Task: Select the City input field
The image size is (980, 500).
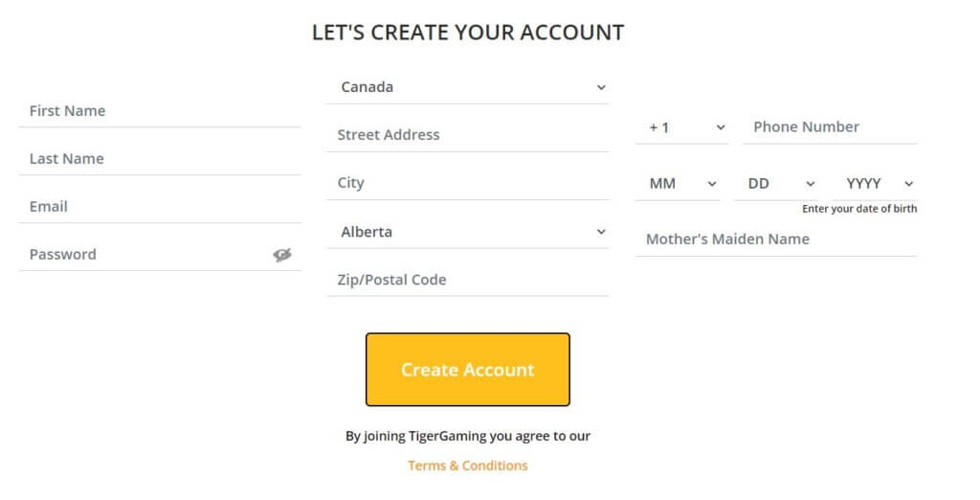Action: [467, 183]
